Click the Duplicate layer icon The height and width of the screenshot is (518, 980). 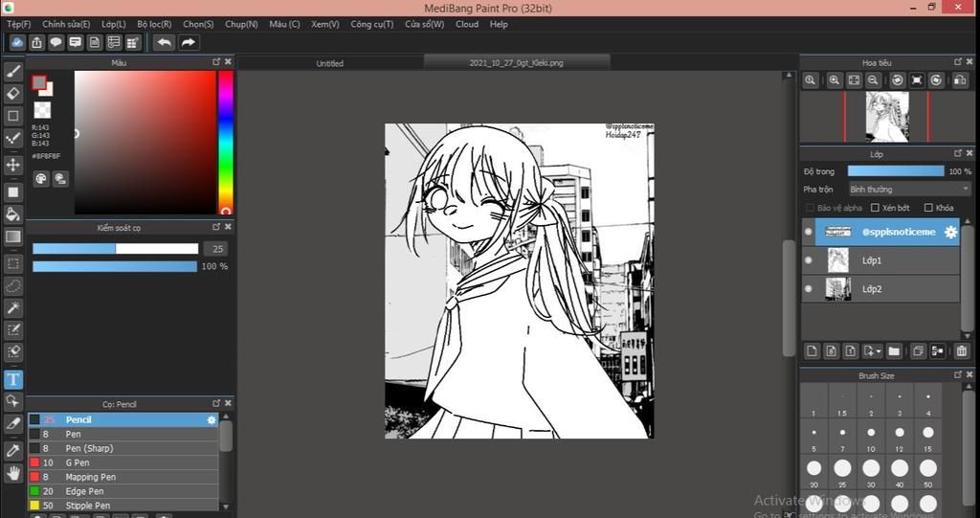tap(918, 351)
